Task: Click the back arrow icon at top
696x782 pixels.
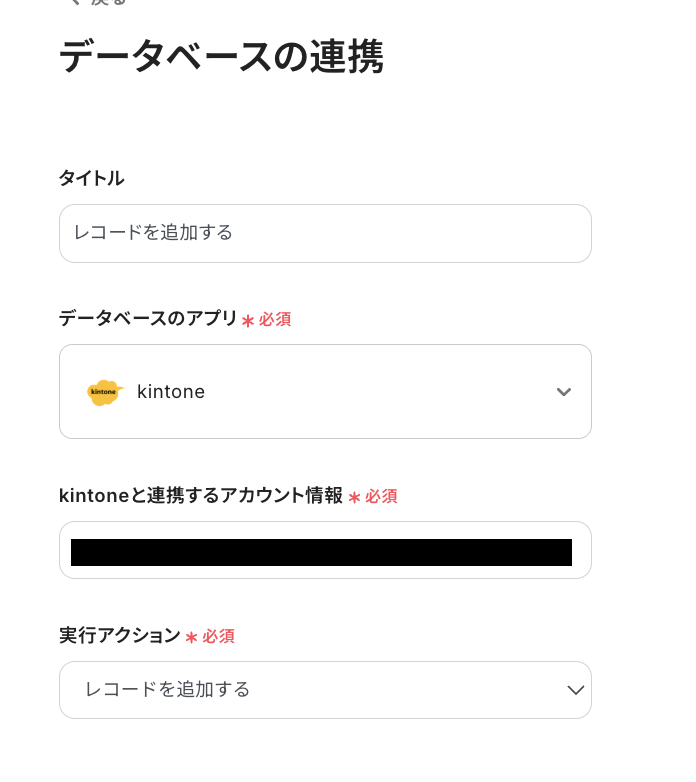Action: click(x=73, y=3)
